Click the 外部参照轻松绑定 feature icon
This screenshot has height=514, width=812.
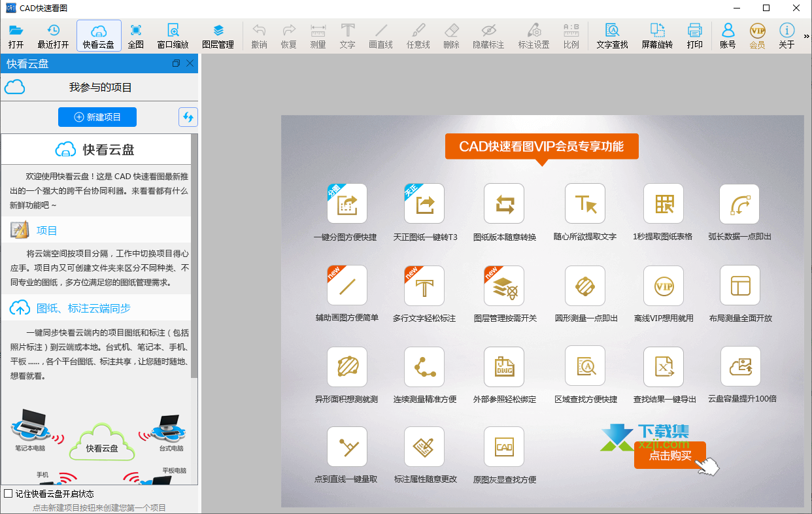point(504,366)
